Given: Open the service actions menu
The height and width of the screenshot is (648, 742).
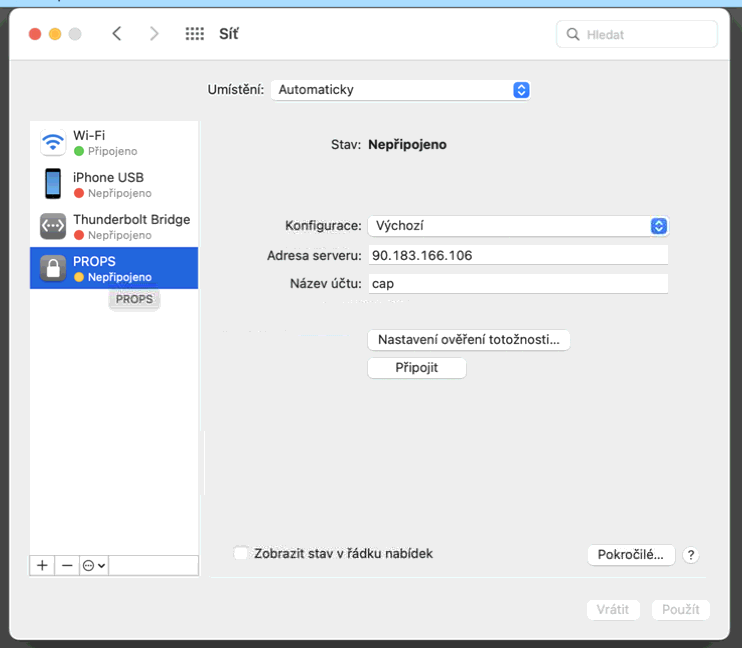Looking at the screenshot, I should 94,565.
